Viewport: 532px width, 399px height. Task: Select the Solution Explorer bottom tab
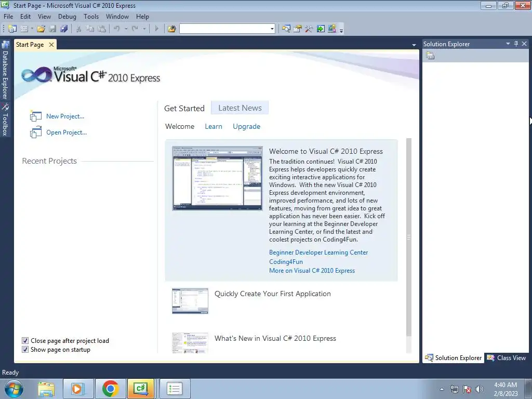pyautogui.click(x=453, y=357)
